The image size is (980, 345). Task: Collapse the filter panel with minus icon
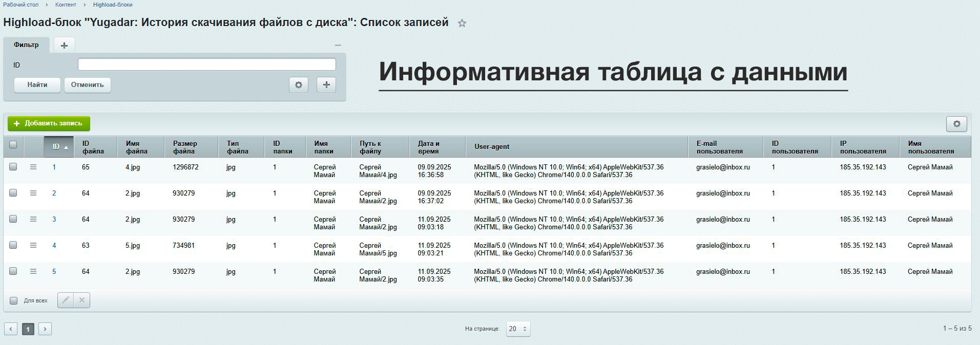pos(338,46)
